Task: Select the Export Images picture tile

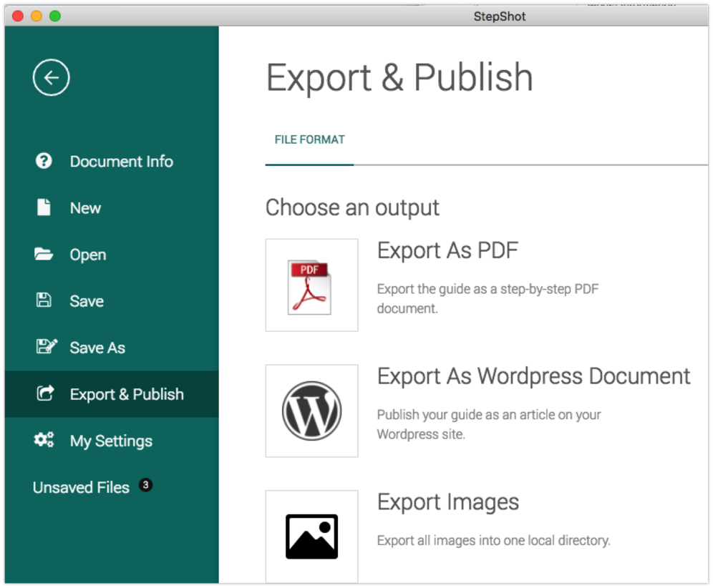Action: [x=311, y=536]
